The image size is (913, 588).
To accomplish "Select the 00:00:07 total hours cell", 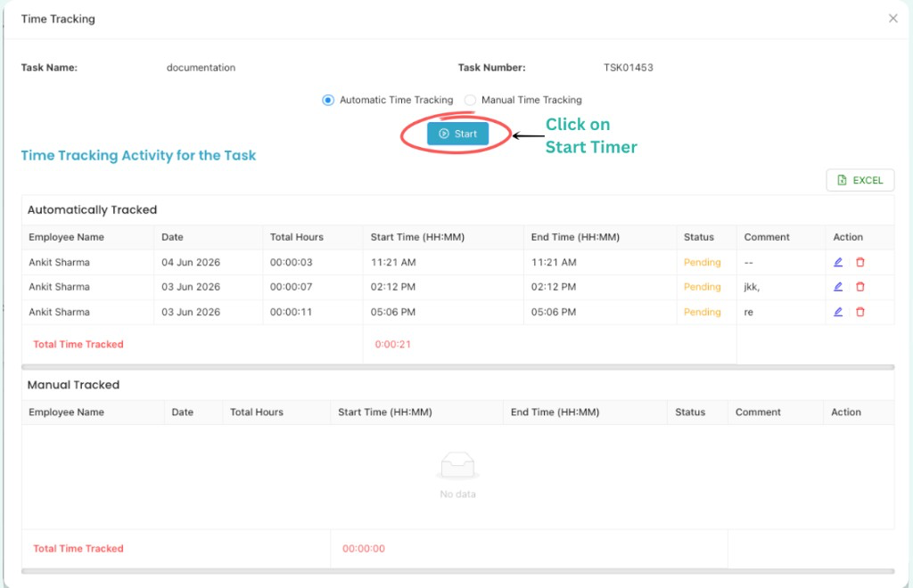I will click(x=292, y=287).
